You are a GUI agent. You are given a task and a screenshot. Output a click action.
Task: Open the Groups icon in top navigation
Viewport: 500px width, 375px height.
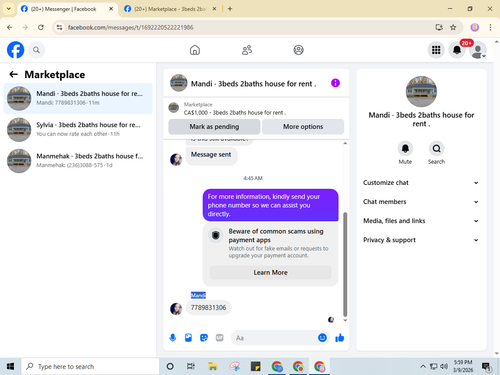298,50
